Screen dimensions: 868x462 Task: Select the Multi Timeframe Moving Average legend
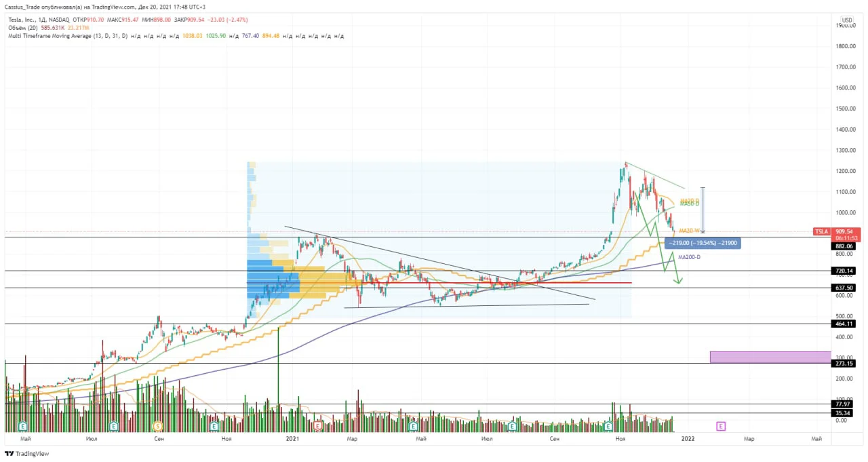(62, 36)
